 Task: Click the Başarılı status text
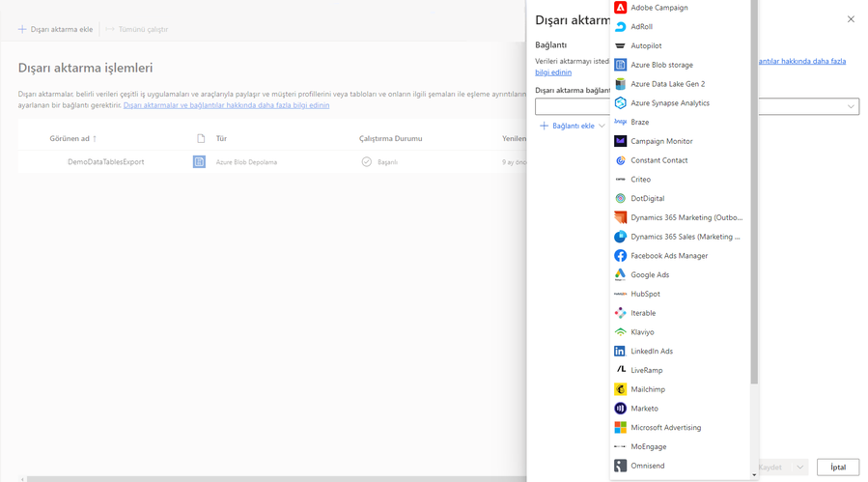[x=387, y=162]
